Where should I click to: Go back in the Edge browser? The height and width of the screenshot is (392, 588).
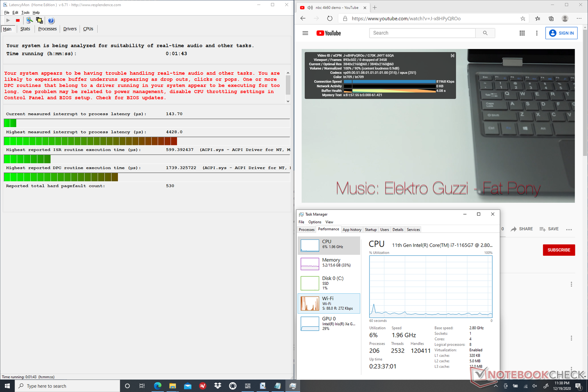pos(303,19)
